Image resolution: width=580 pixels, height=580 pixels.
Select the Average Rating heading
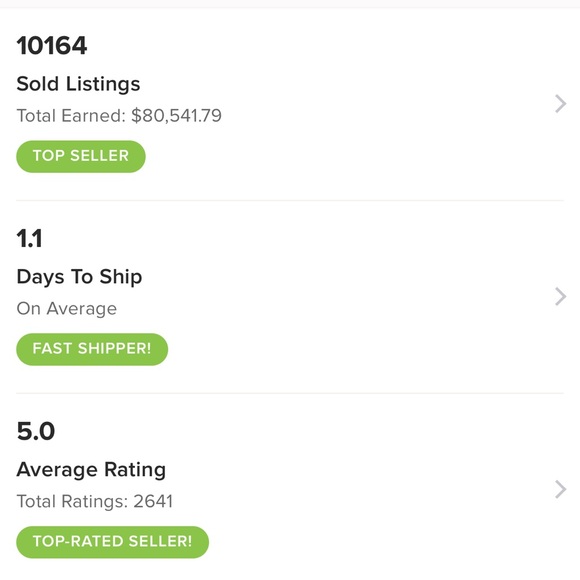tap(91, 470)
